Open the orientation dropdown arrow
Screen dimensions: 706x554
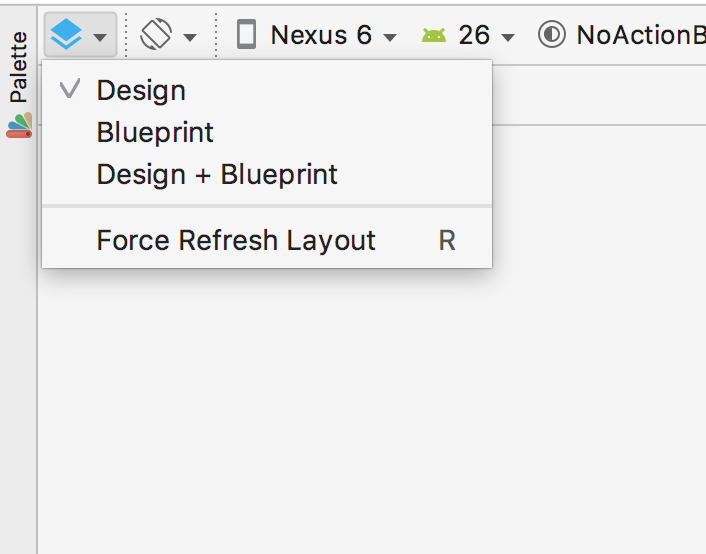190,37
